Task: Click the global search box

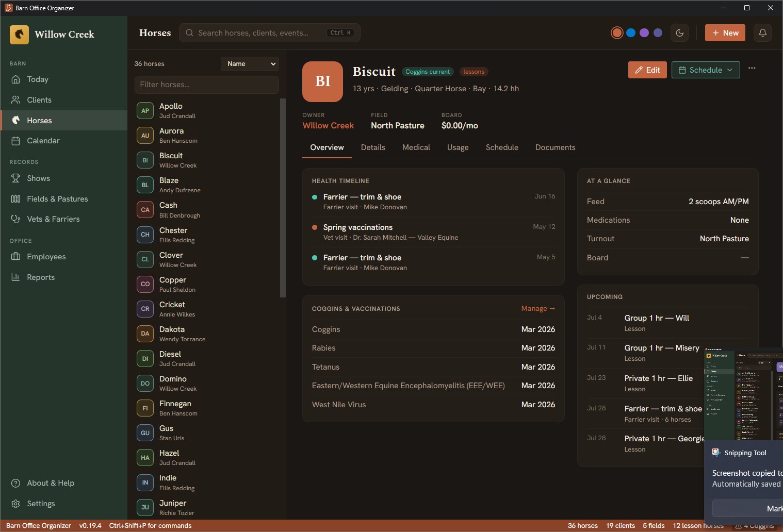Action: pos(269,33)
